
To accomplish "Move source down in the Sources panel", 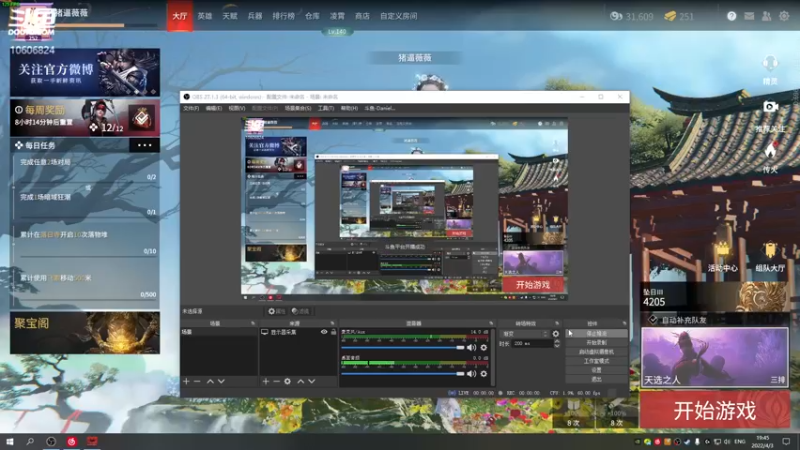I will coord(312,381).
